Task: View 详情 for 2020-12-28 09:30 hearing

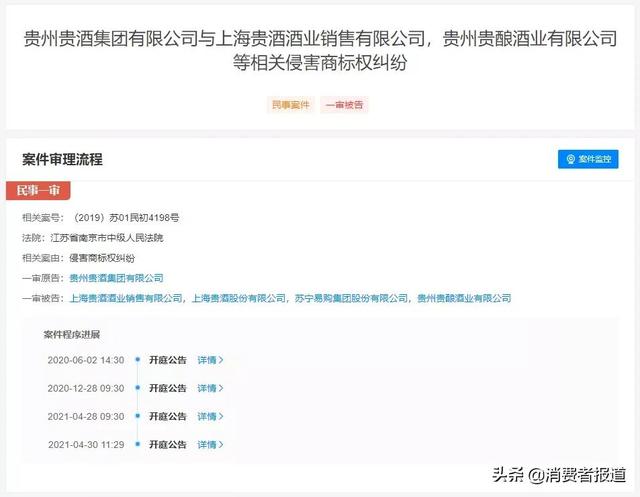Action: [210, 388]
